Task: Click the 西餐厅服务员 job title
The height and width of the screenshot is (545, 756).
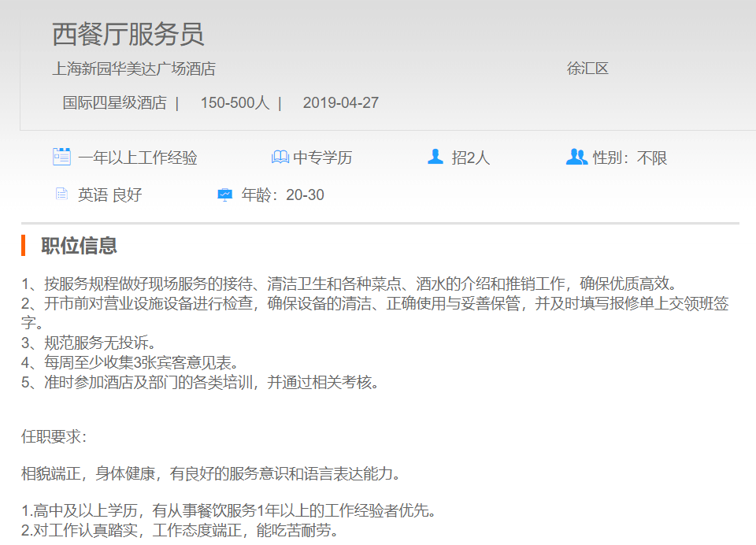Action: click(128, 34)
